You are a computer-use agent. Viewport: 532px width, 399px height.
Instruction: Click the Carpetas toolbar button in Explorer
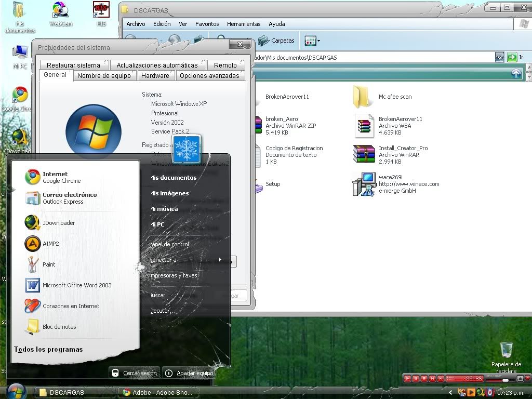276,41
